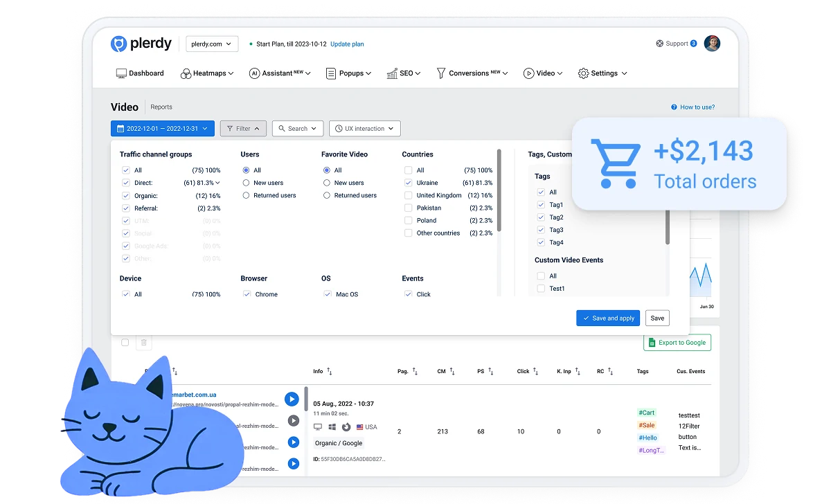Open the Plerdy logo home icon
The image size is (831, 504).
(x=119, y=43)
